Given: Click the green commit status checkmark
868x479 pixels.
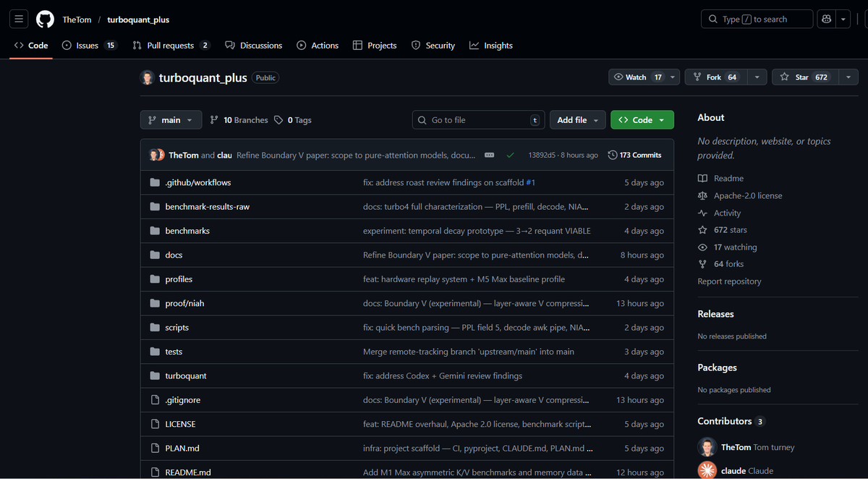Looking at the screenshot, I should coord(511,155).
